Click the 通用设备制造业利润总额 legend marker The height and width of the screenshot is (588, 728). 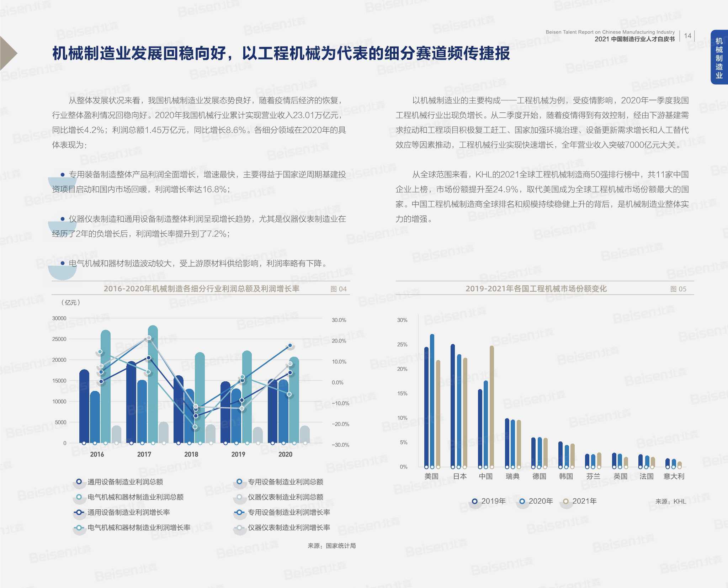point(79,482)
